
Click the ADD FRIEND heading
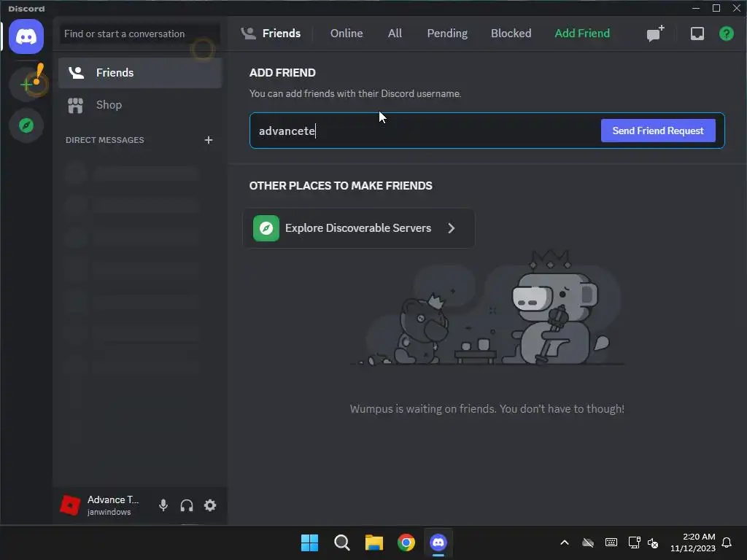pyautogui.click(x=282, y=73)
